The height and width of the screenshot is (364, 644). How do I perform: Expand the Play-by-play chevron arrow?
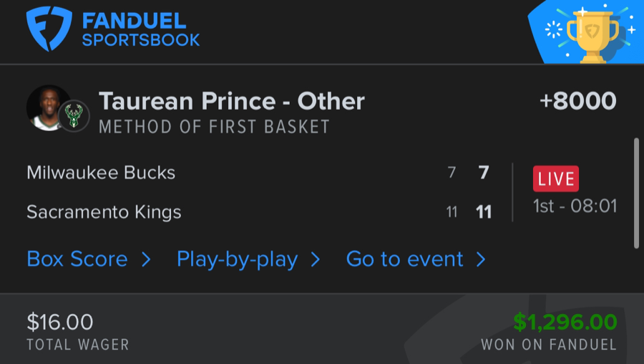pyautogui.click(x=316, y=259)
